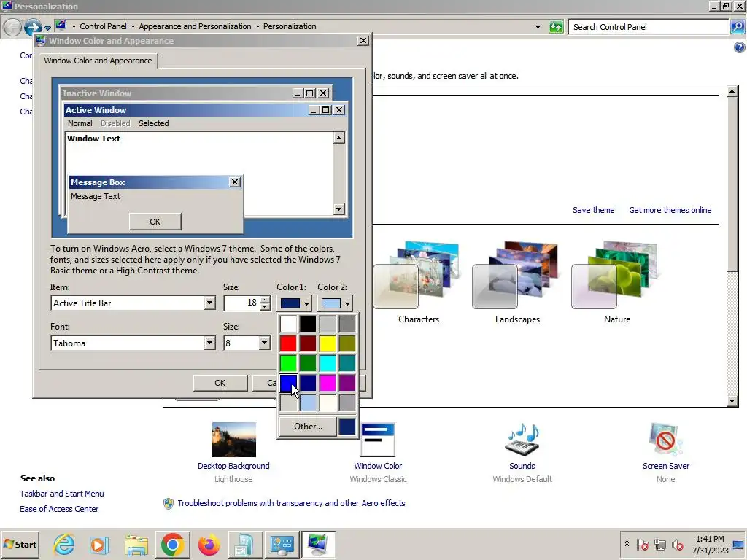Pick the cyan color swatch

tap(328, 363)
